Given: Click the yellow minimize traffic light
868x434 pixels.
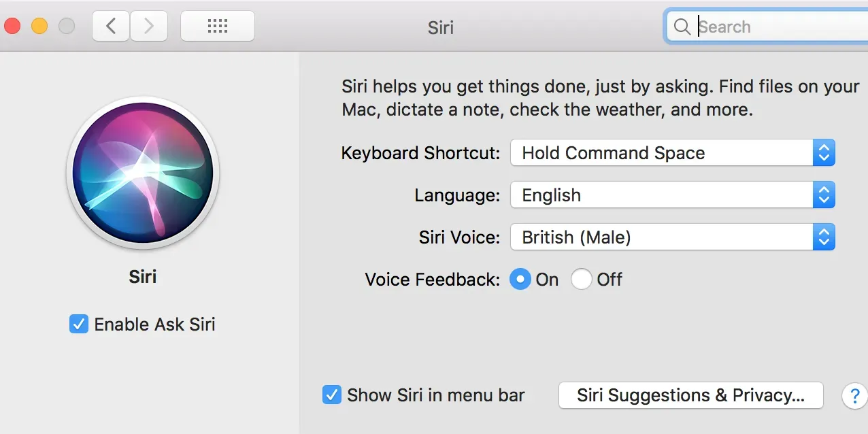Looking at the screenshot, I should [x=39, y=26].
